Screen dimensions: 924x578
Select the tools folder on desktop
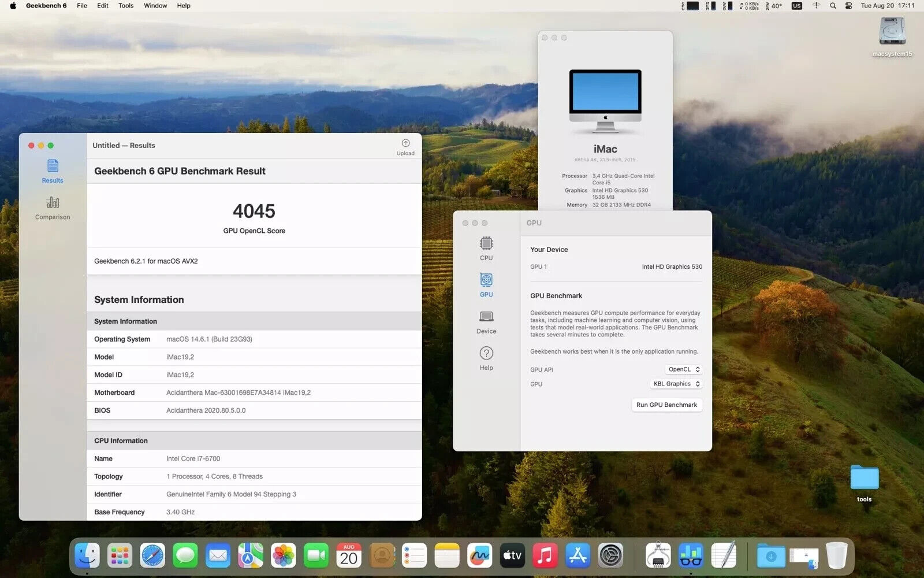point(865,483)
